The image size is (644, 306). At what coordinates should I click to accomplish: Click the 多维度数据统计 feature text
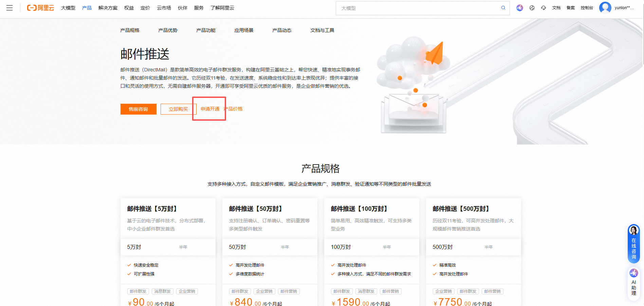(250, 274)
